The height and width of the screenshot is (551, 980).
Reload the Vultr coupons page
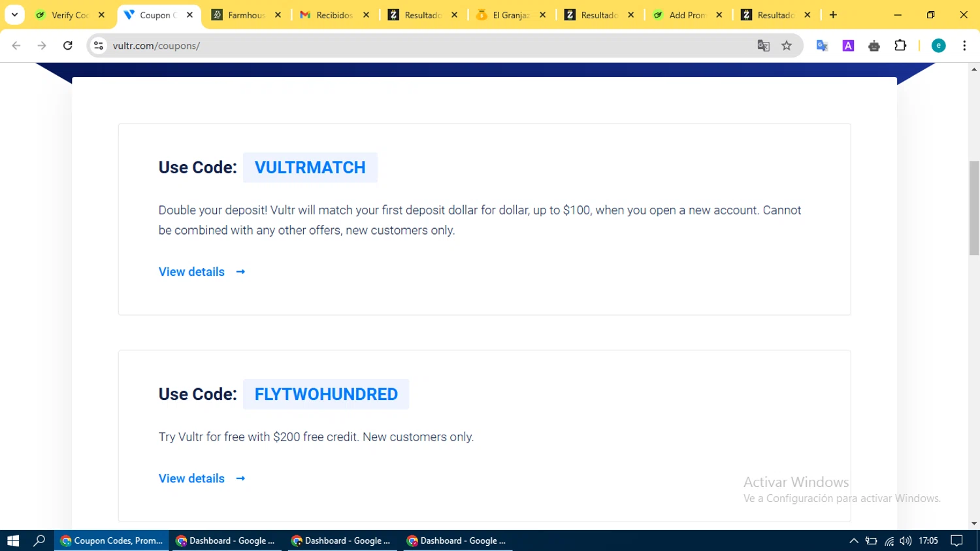pyautogui.click(x=67, y=46)
